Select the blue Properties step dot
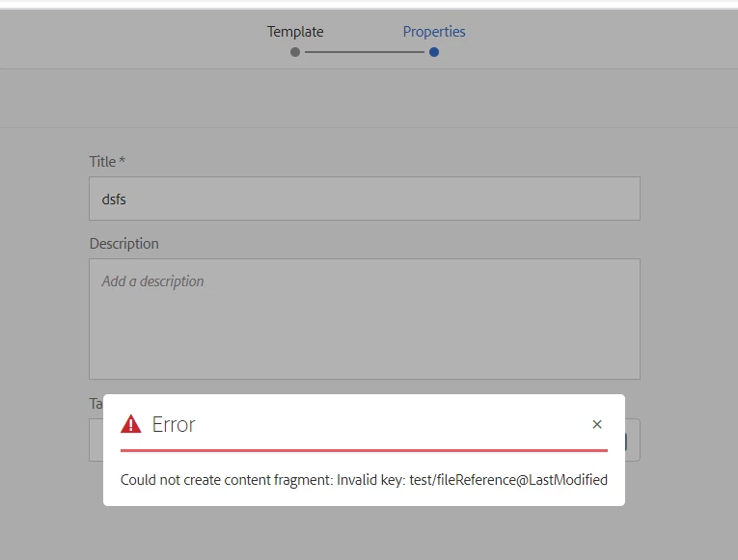The height and width of the screenshot is (560, 738). coord(434,52)
